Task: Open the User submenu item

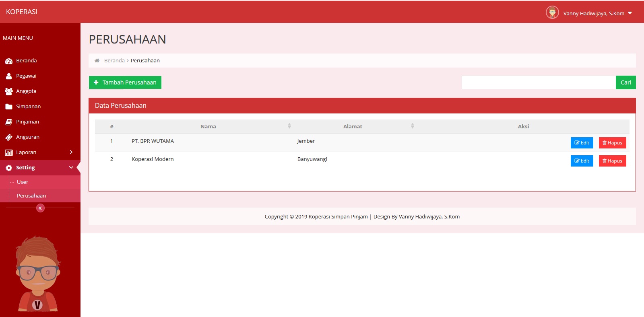Action: [x=40, y=182]
